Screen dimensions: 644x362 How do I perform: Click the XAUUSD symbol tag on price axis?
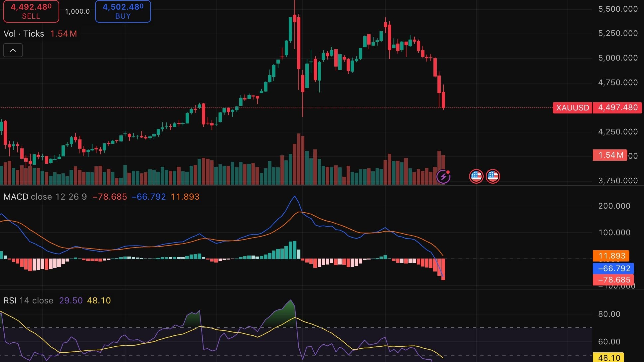[572, 108]
